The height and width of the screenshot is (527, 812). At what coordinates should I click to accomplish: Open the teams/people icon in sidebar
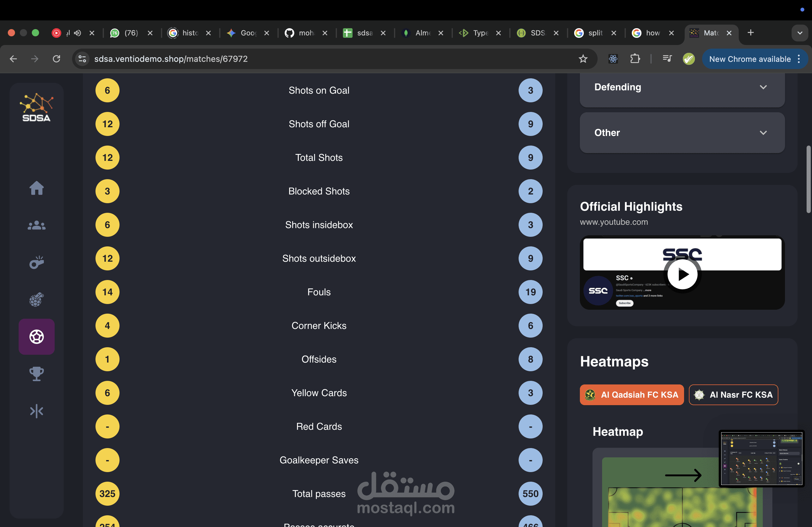37,225
